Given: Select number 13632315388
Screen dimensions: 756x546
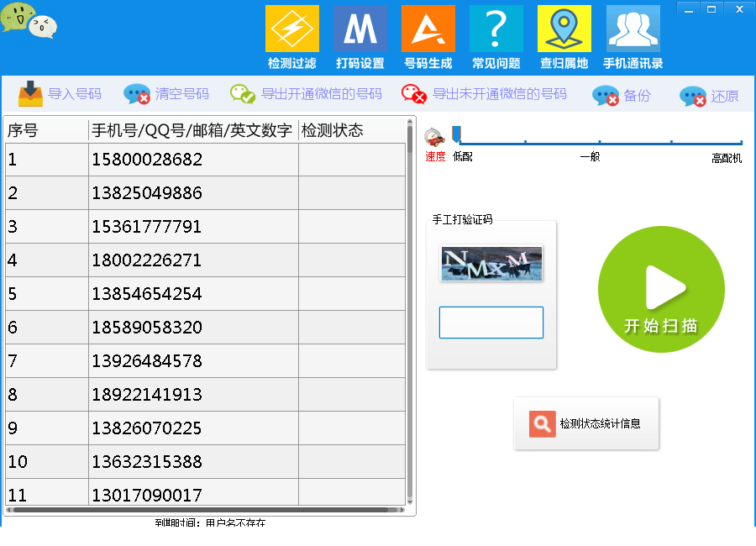Looking at the screenshot, I should tap(147, 462).
